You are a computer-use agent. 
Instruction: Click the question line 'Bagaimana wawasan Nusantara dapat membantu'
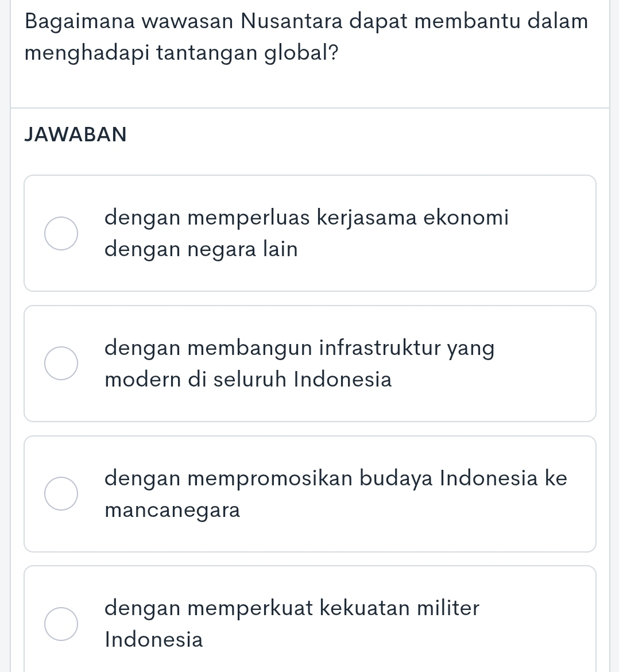click(x=307, y=21)
